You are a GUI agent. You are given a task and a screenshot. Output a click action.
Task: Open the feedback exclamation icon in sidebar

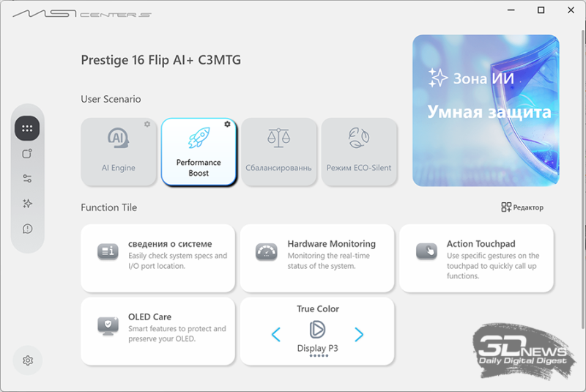coord(27,229)
